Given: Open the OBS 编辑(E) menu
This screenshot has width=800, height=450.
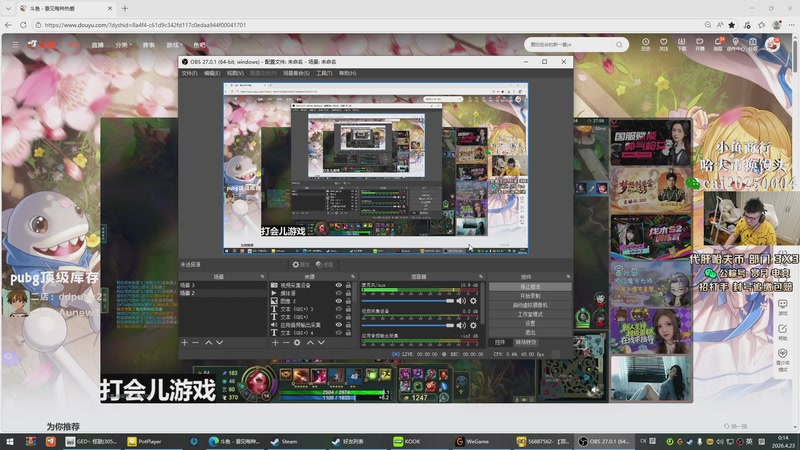Looking at the screenshot, I should point(212,73).
